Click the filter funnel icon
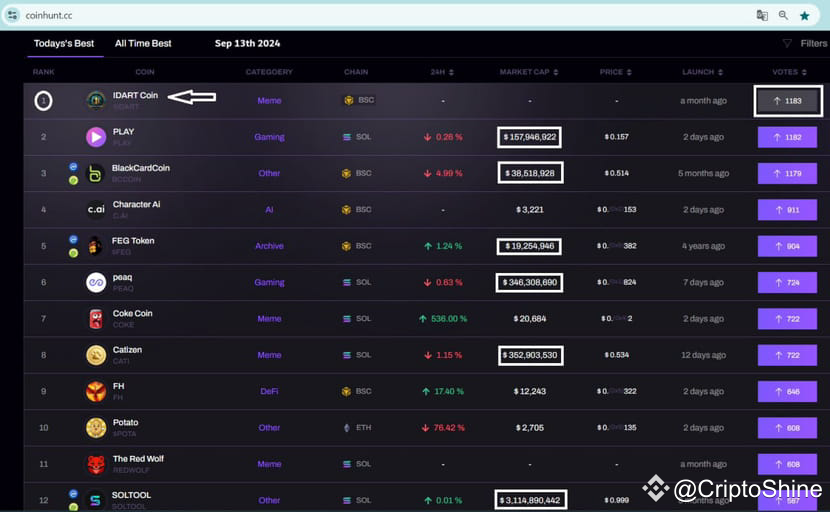Screen dimensions: 830x512 tap(787, 43)
